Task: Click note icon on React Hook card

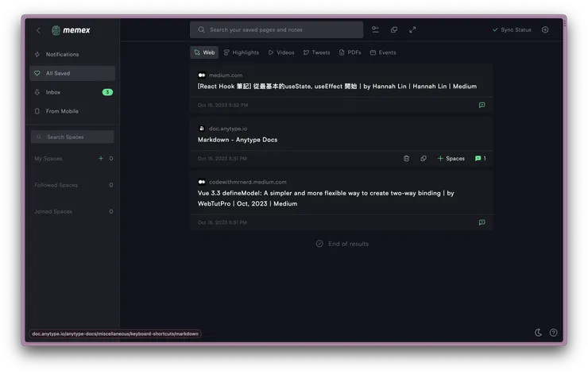Action: pyautogui.click(x=482, y=106)
